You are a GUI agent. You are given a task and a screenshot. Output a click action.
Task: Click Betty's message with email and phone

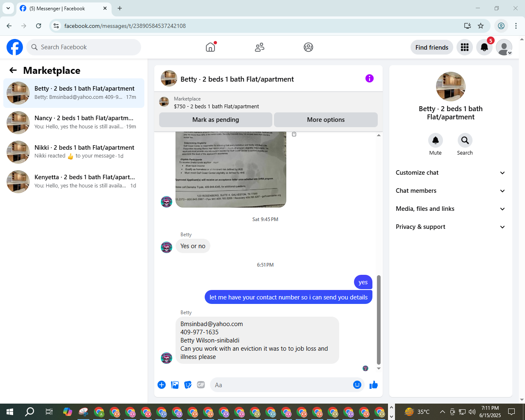(257, 340)
